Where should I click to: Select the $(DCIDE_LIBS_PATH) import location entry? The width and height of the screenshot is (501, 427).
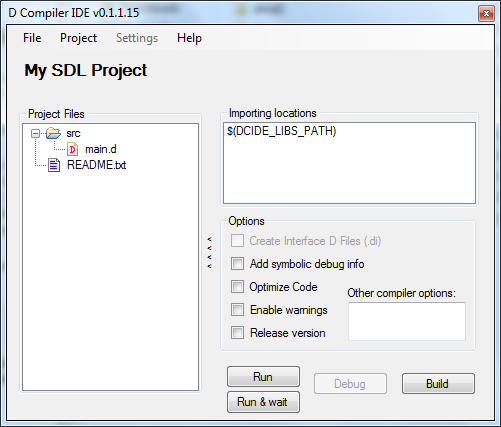point(281,131)
